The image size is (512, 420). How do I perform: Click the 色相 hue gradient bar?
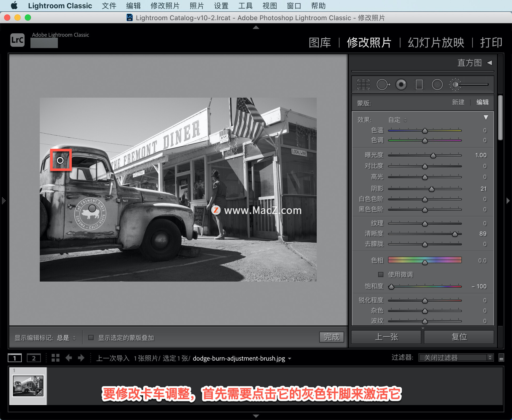pos(425,260)
